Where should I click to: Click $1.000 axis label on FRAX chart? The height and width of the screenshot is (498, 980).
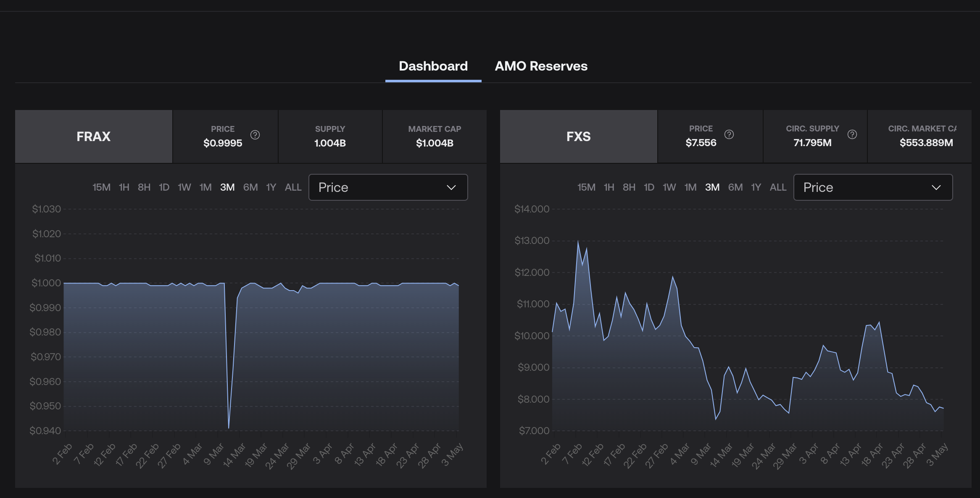[46, 283]
